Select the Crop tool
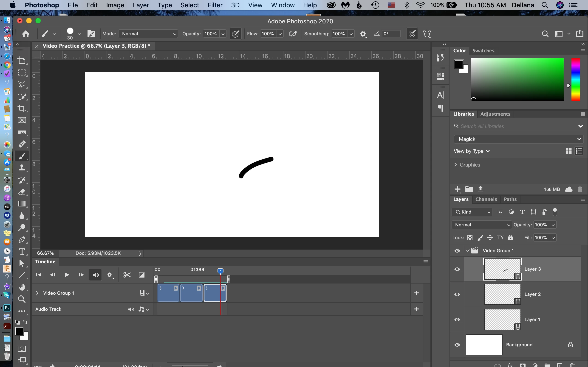Viewport: 588px width, 367px height. 22,108
